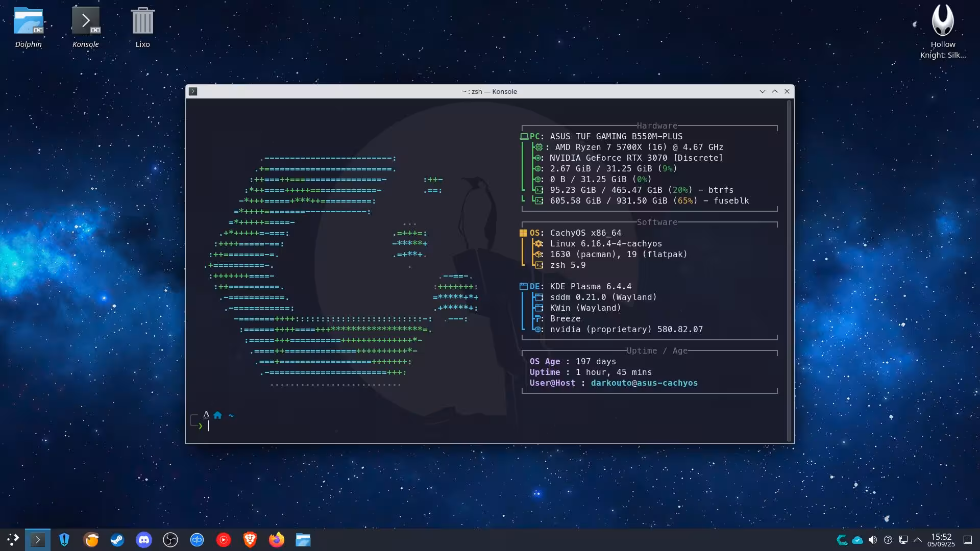Open the power profile gauge tray icon
Screen dimensions: 980x551
coord(888,540)
